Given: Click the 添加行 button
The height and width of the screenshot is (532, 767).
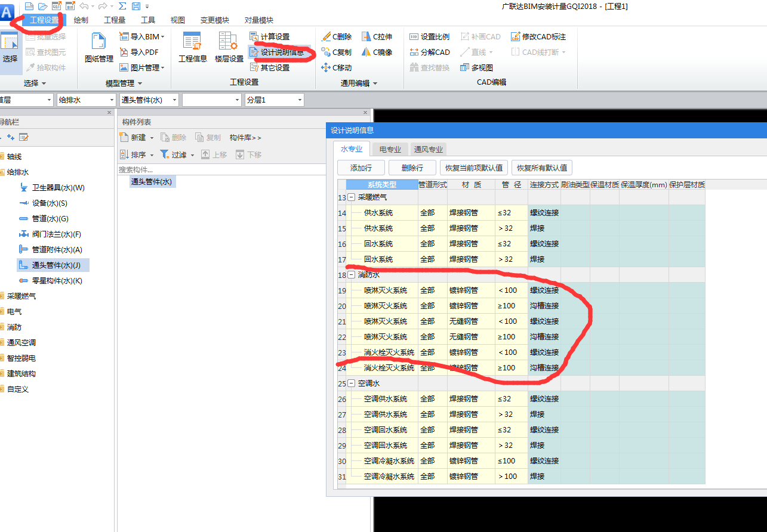Looking at the screenshot, I should (361, 168).
